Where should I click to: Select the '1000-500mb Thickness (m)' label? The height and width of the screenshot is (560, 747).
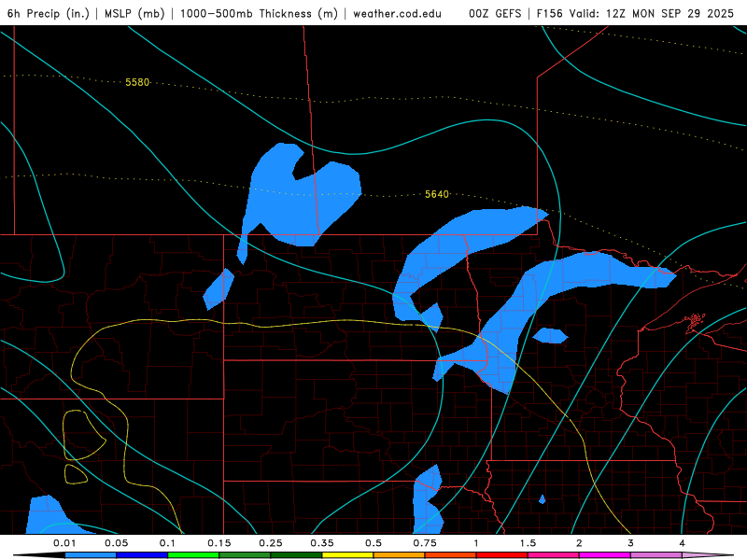point(259,13)
